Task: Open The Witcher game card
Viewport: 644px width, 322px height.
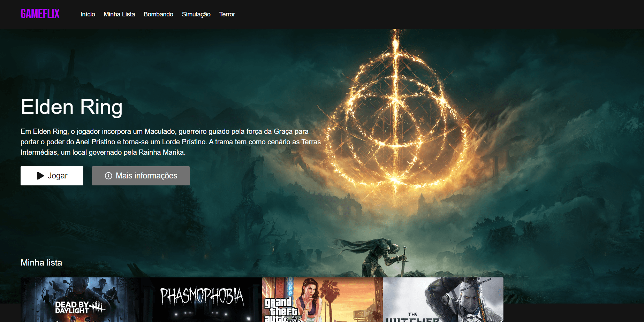Action: click(x=443, y=300)
